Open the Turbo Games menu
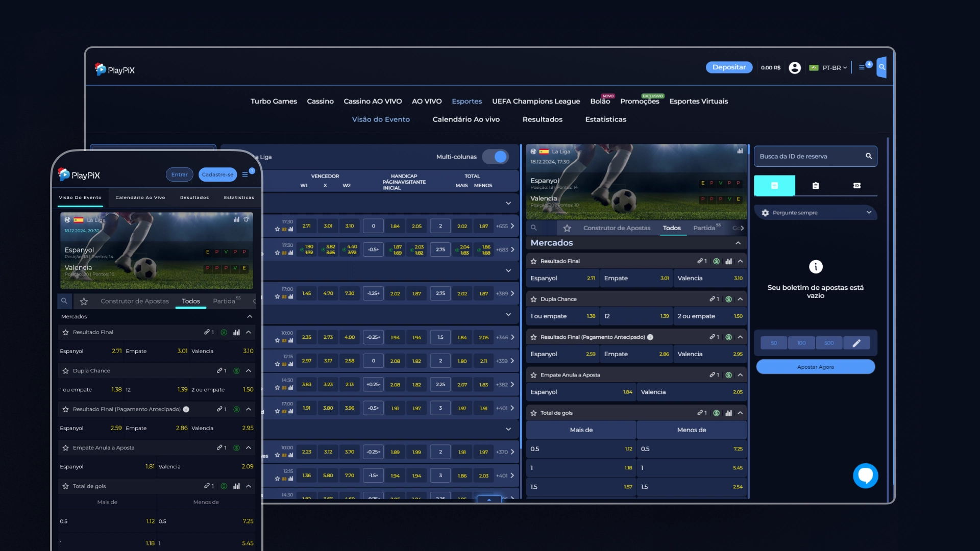The height and width of the screenshot is (551, 980). (x=274, y=101)
